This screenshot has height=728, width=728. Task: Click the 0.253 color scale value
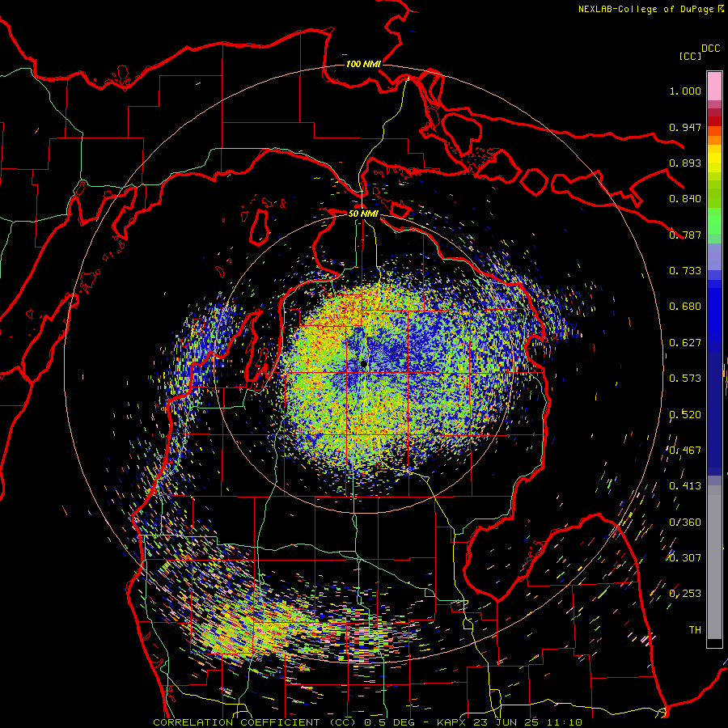point(685,594)
